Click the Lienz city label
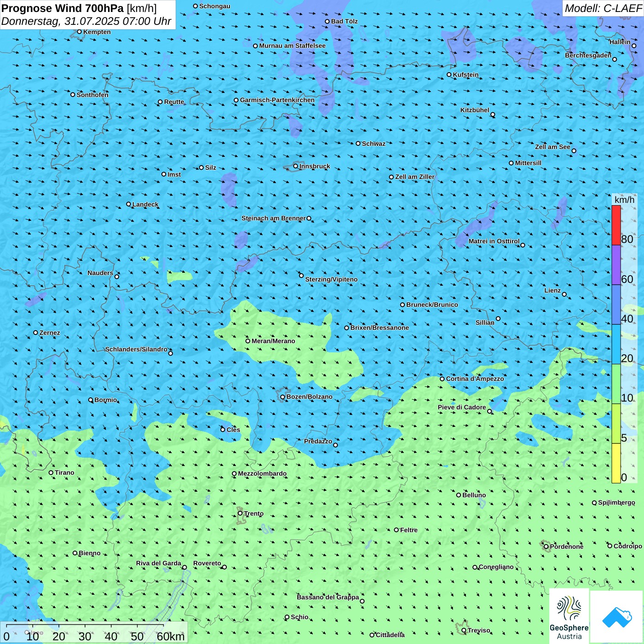644x644 pixels. pyautogui.click(x=552, y=290)
